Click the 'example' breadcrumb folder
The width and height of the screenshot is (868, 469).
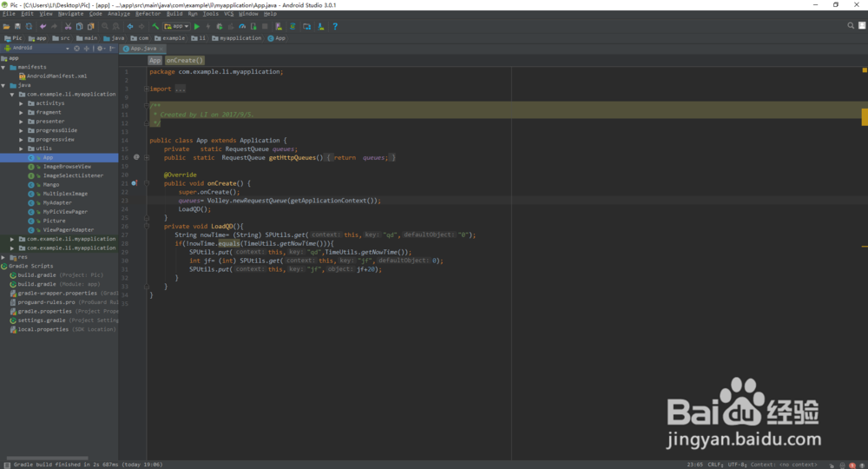point(169,38)
